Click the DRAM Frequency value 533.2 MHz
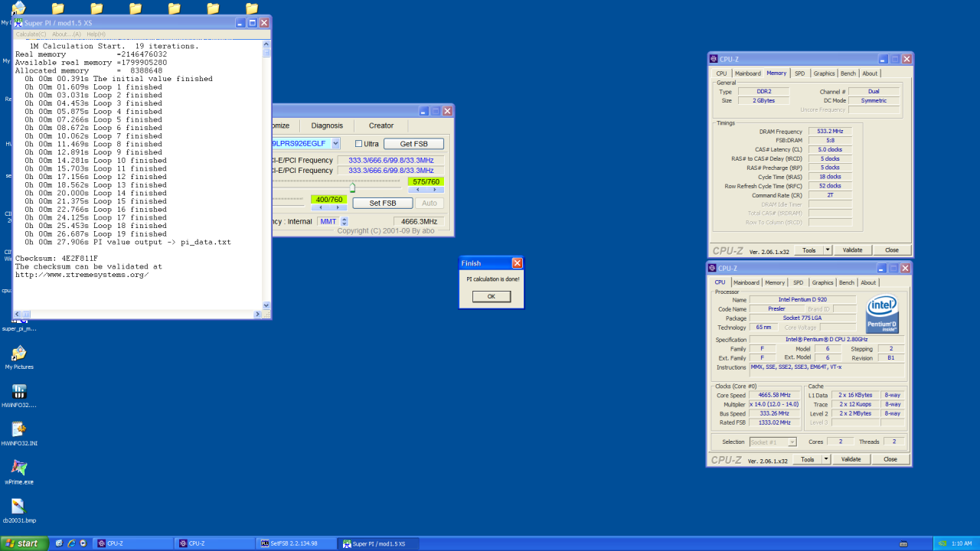Viewport: 980px width, 551px height. pos(830,131)
